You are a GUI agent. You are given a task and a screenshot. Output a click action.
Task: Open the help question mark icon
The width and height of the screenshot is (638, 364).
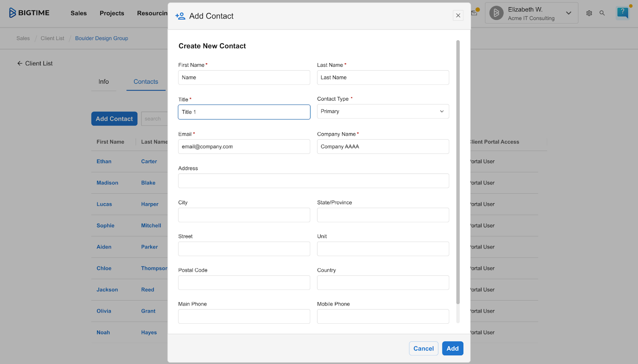(622, 12)
